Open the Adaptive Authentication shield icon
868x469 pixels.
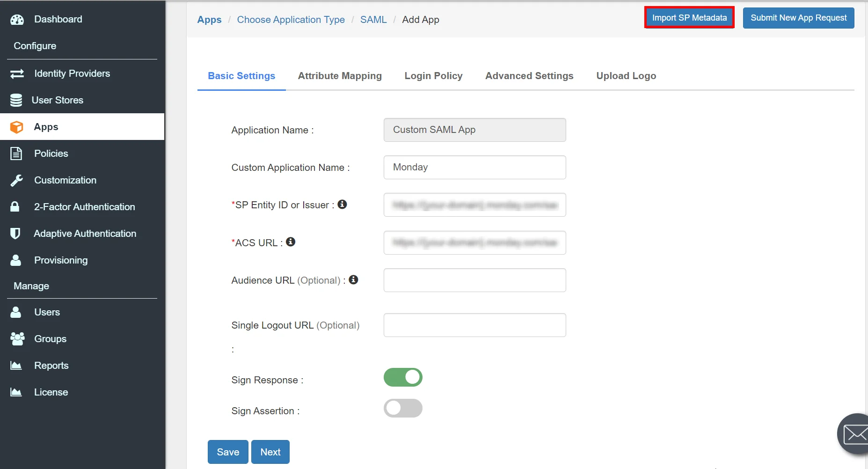(x=15, y=233)
